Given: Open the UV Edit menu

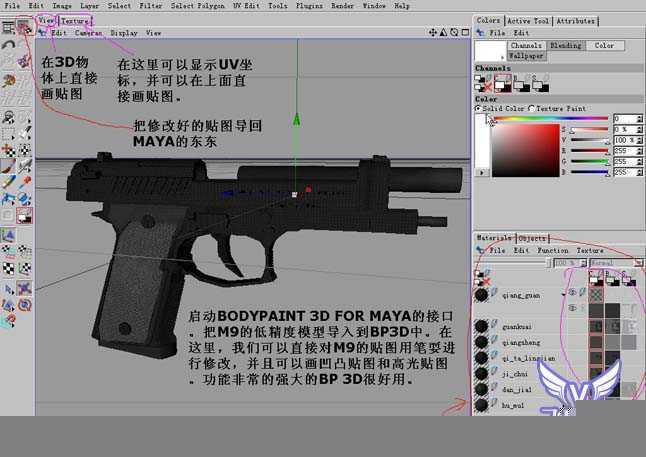Looking at the screenshot, I should 246,6.
